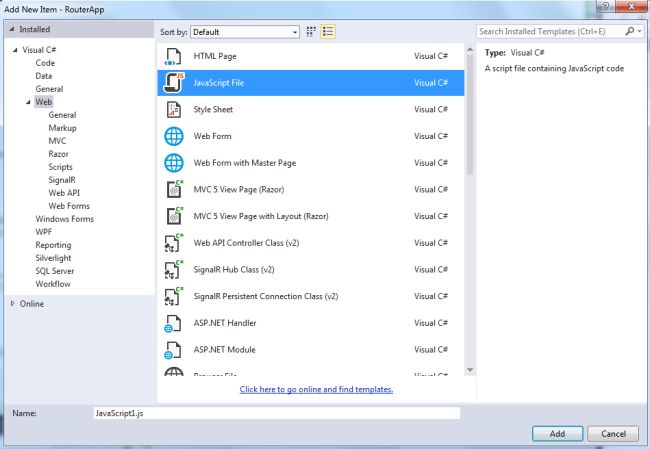Click scrollbar up arrow in template list
The image size is (650, 449).
(470, 50)
